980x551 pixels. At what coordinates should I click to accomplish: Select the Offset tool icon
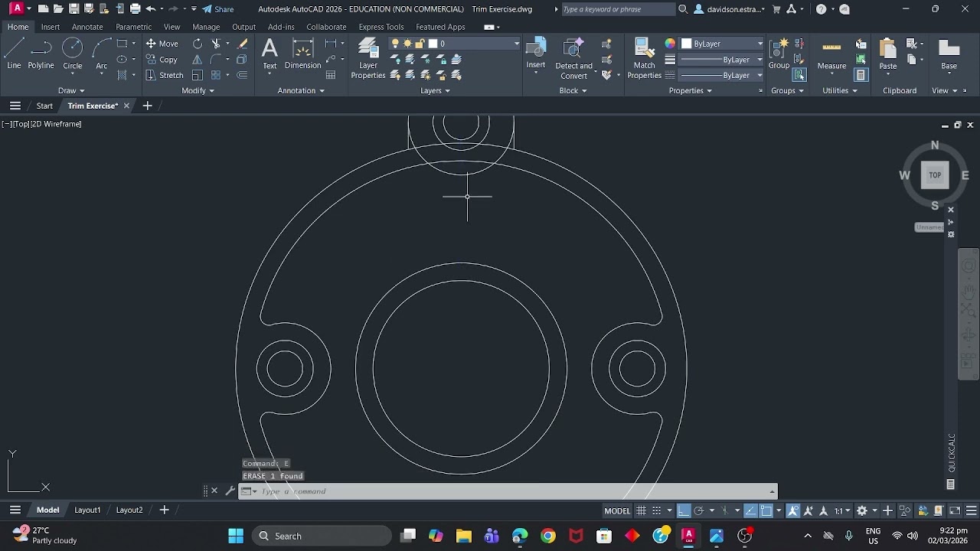point(243,75)
